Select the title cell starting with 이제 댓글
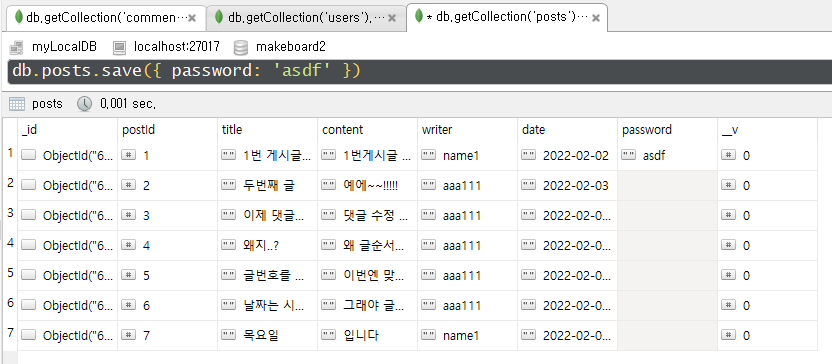The height and width of the screenshot is (364, 832). pos(267,215)
